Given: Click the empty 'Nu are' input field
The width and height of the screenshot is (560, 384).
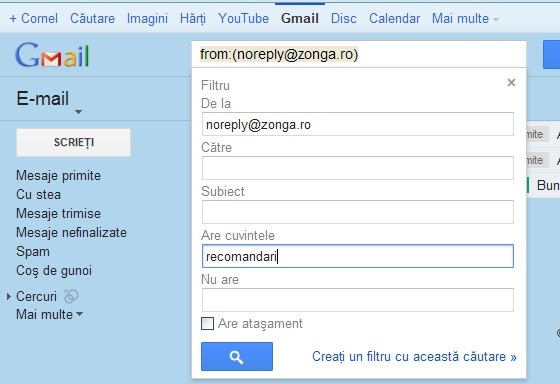Looking at the screenshot, I should point(358,300).
